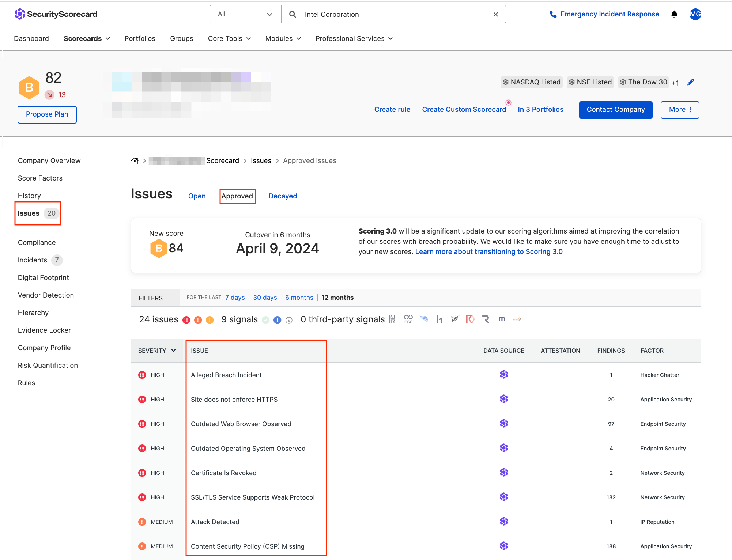
Task: Filter by medium severity orange icon
Action: coord(198,320)
